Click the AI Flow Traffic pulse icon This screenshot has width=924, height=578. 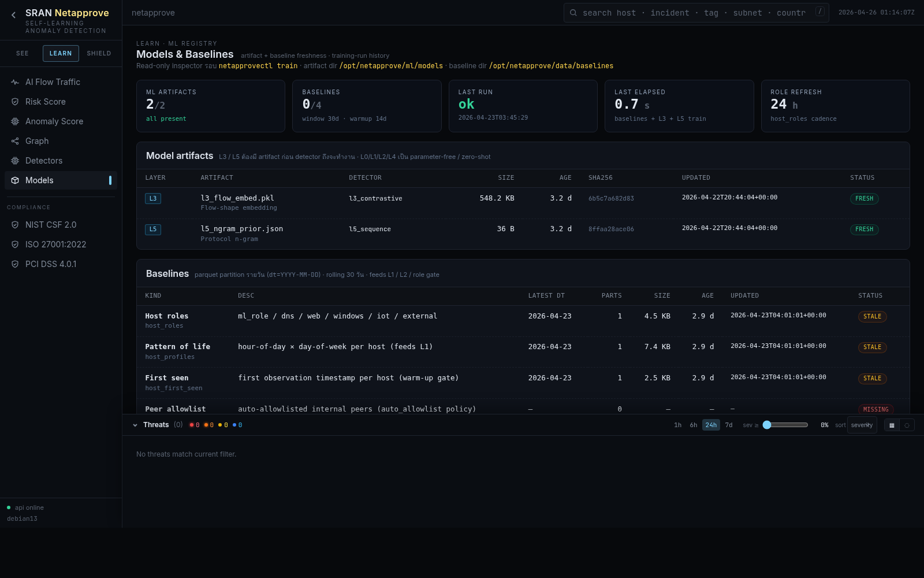(x=15, y=82)
